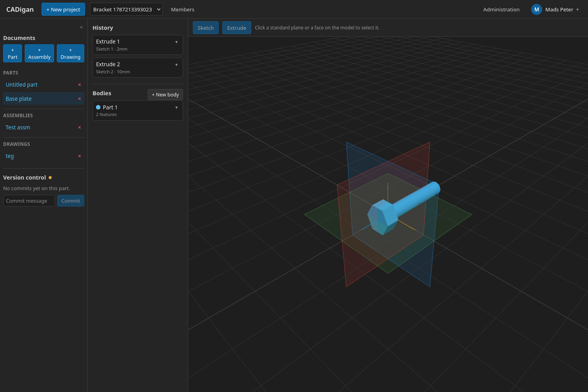Activate the Extrude tool
Image resolution: width=588 pixels, height=392 pixels.
pyautogui.click(x=237, y=28)
